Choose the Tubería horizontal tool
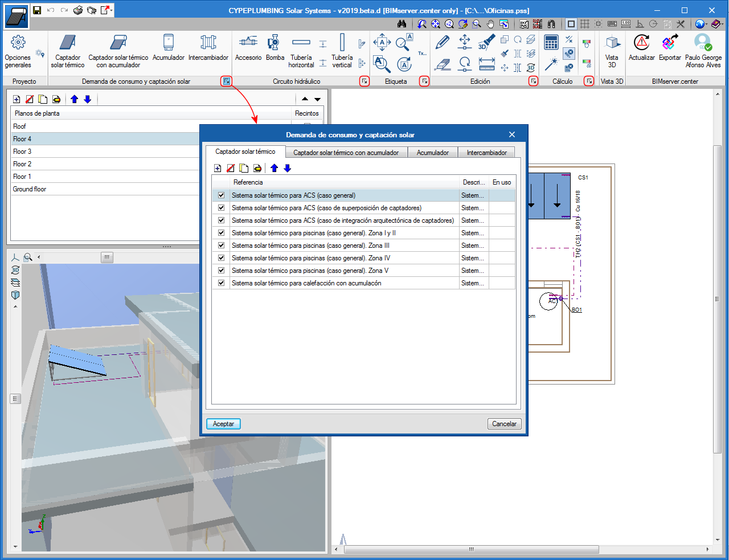729x560 pixels. (x=301, y=51)
